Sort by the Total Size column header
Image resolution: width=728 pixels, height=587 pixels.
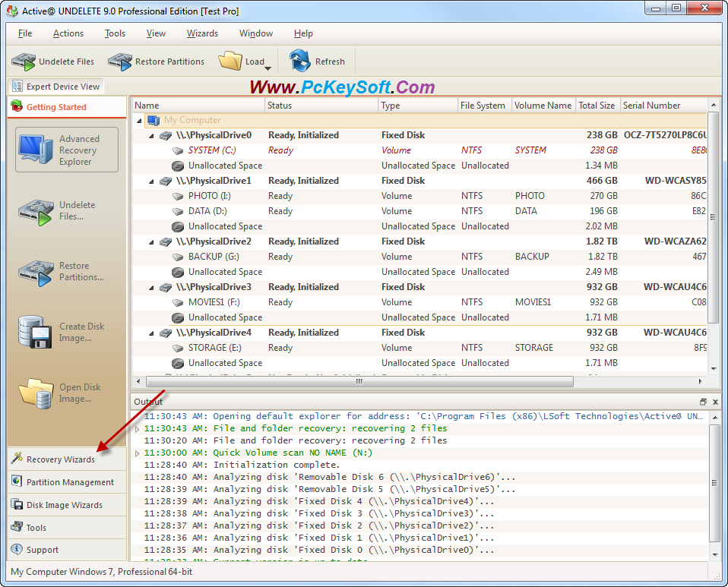597,106
